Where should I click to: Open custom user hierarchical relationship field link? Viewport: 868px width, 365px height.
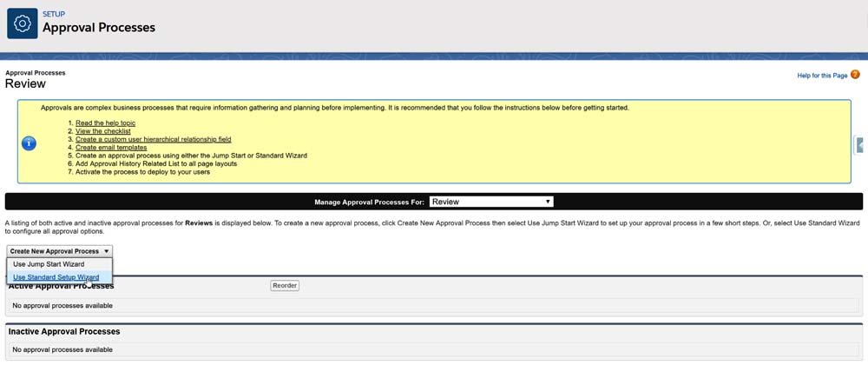154,140
